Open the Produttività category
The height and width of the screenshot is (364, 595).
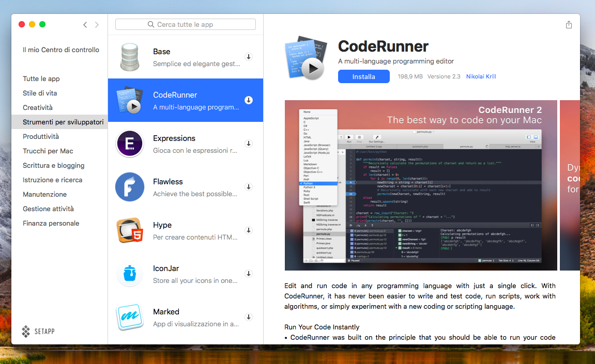41,137
